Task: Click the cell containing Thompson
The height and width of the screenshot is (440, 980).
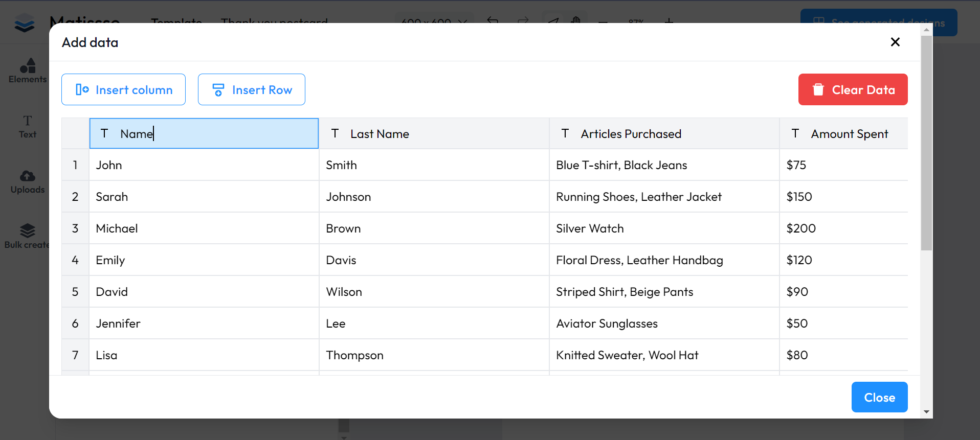Action: [x=434, y=355]
